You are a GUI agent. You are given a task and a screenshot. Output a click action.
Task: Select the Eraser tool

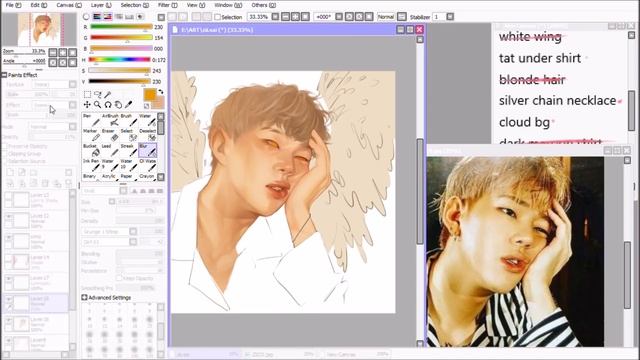(x=110, y=135)
